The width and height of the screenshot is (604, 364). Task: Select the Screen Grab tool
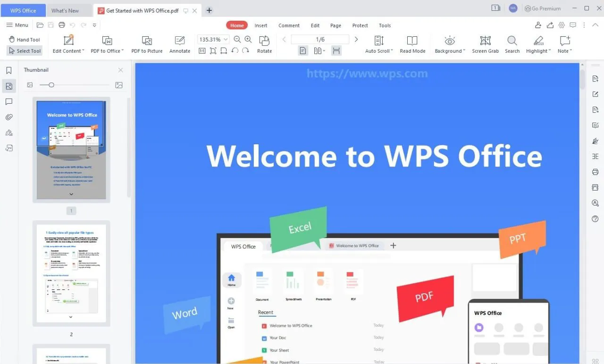(485, 44)
